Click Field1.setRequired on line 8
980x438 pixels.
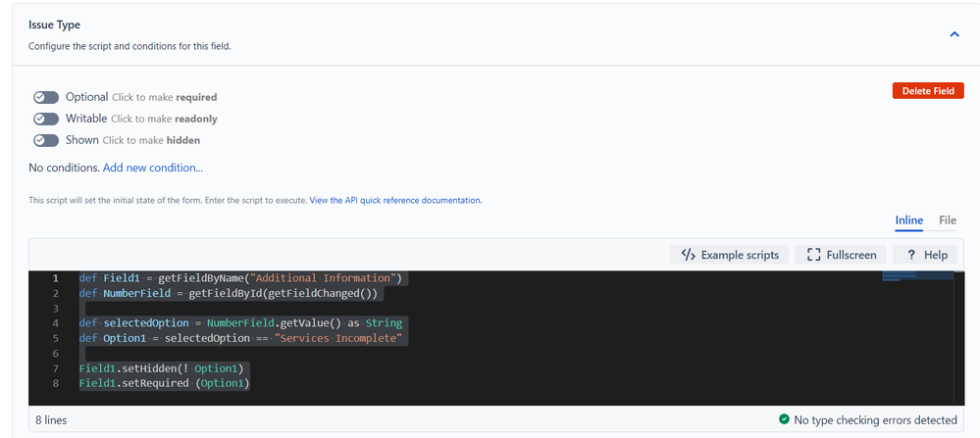coord(133,383)
